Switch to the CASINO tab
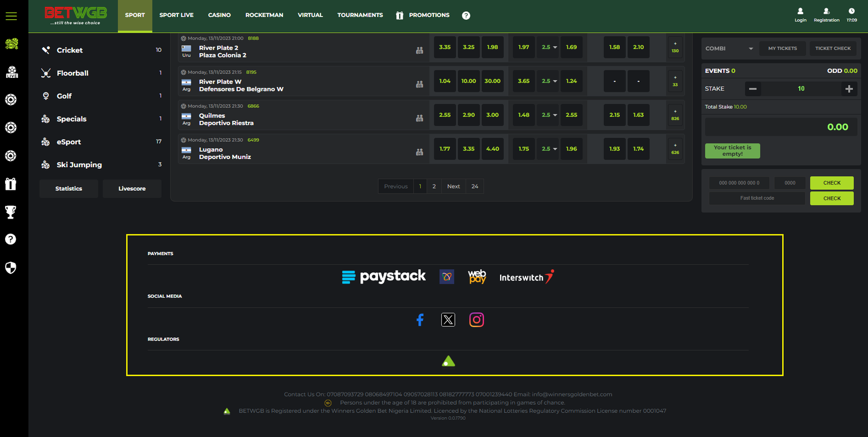The height and width of the screenshot is (437, 868). click(x=219, y=15)
